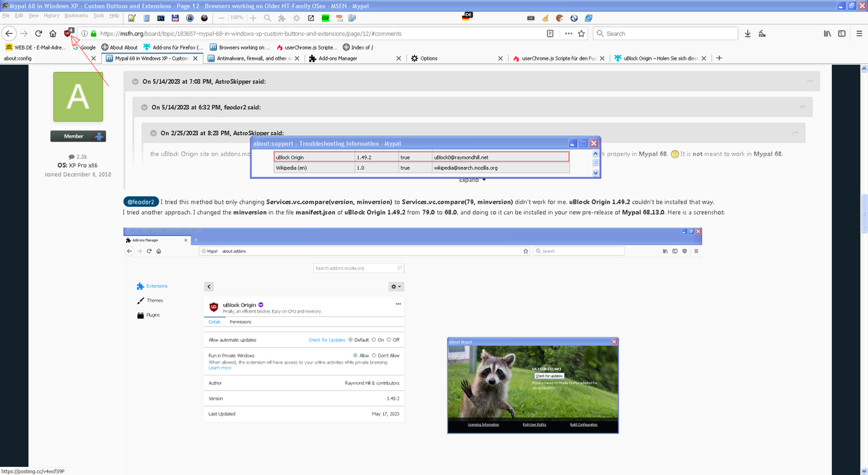868x475 pixels.
Task: Collapse the 7:03 PM AstroSkipper quote
Action: click(x=136, y=81)
